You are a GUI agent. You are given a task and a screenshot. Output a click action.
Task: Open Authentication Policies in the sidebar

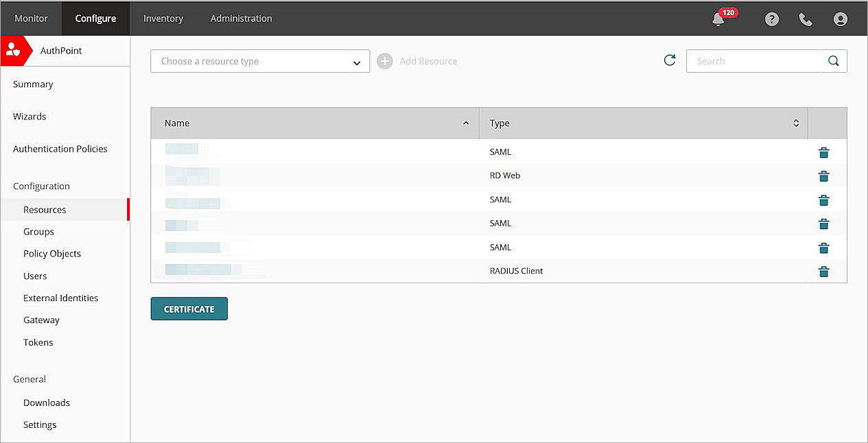(x=60, y=149)
